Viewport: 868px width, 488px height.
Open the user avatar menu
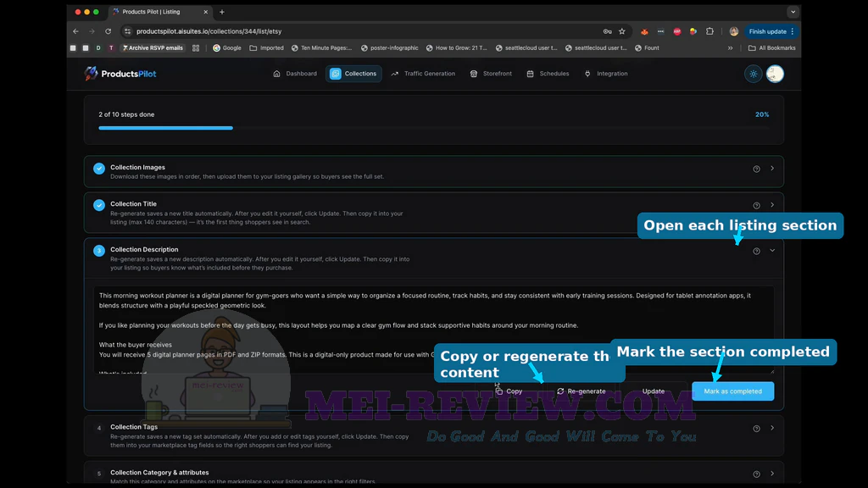coord(775,74)
